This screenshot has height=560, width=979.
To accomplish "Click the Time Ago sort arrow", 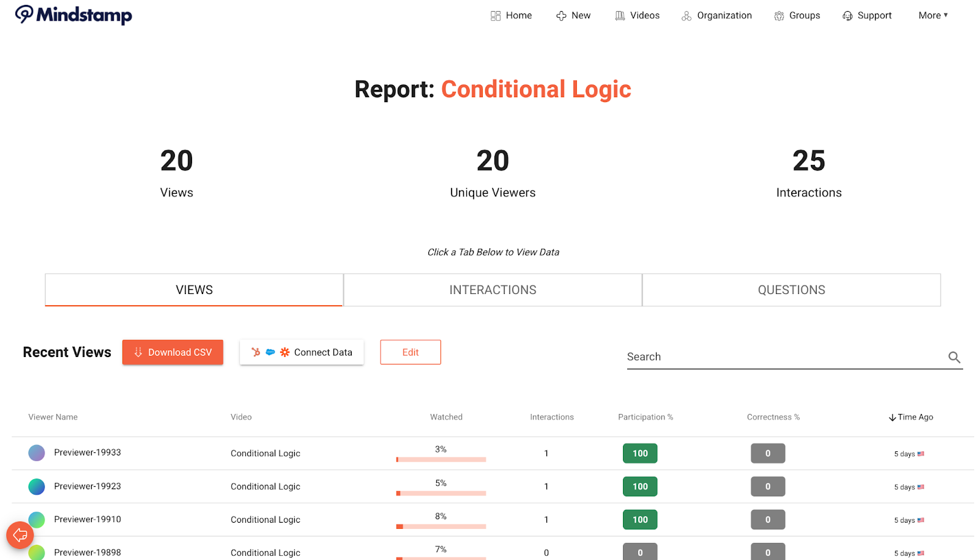I will point(892,418).
